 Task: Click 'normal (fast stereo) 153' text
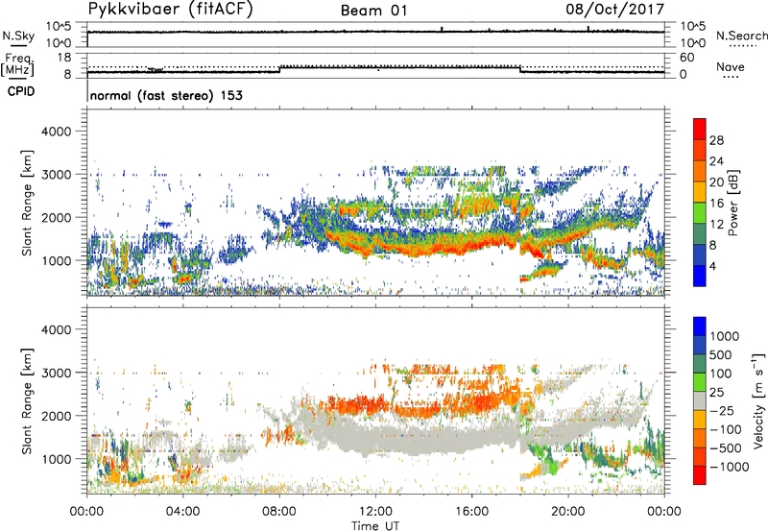(x=166, y=95)
